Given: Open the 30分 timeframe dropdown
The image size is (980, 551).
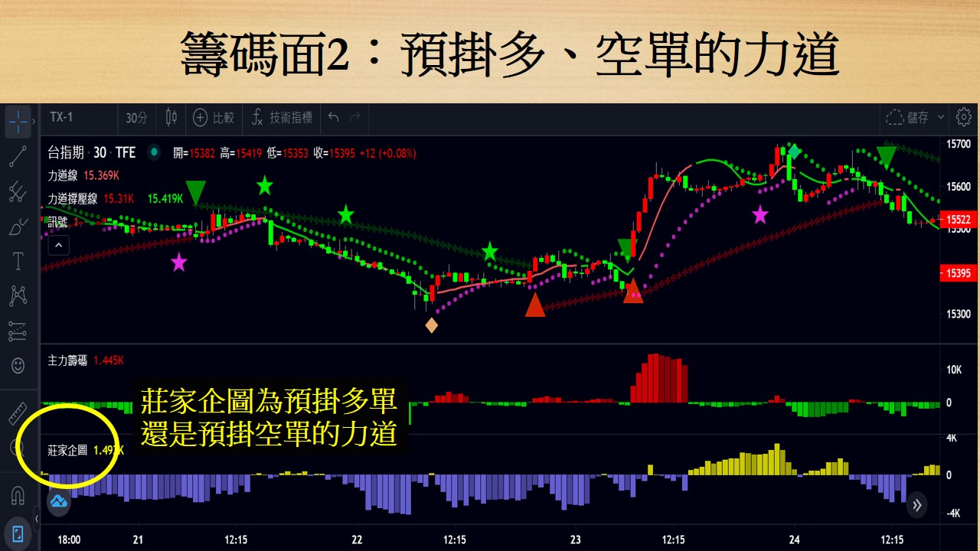Looking at the screenshot, I should point(136,119).
